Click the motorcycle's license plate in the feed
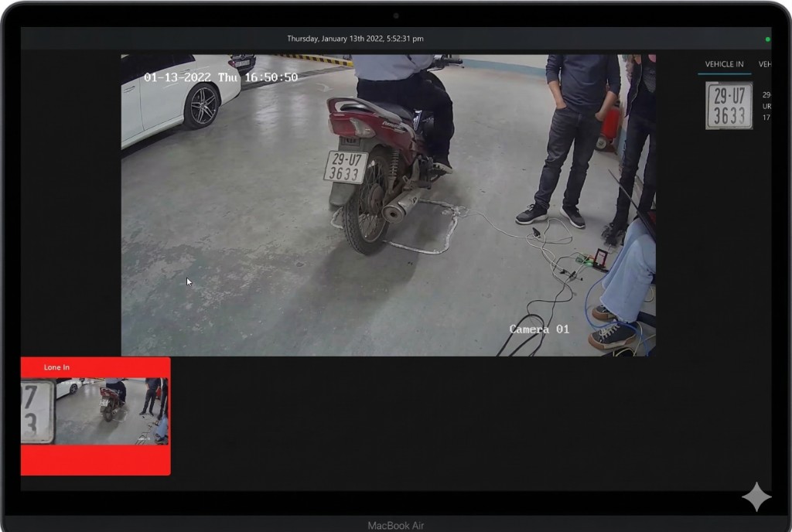 (345, 166)
